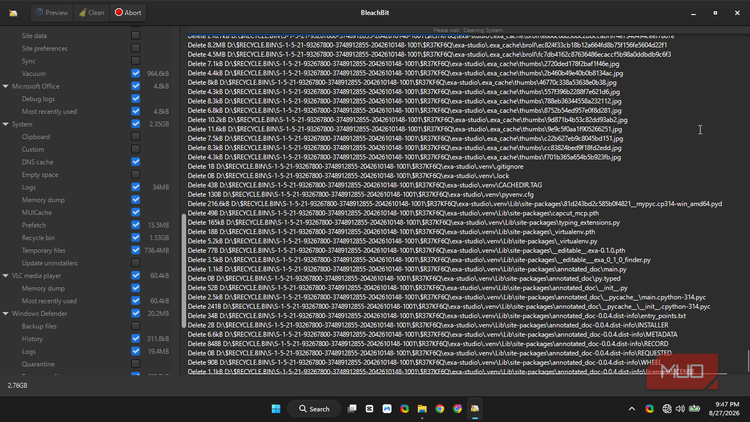
Task: Enable the Clipboard checkbox
Action: [x=136, y=136]
